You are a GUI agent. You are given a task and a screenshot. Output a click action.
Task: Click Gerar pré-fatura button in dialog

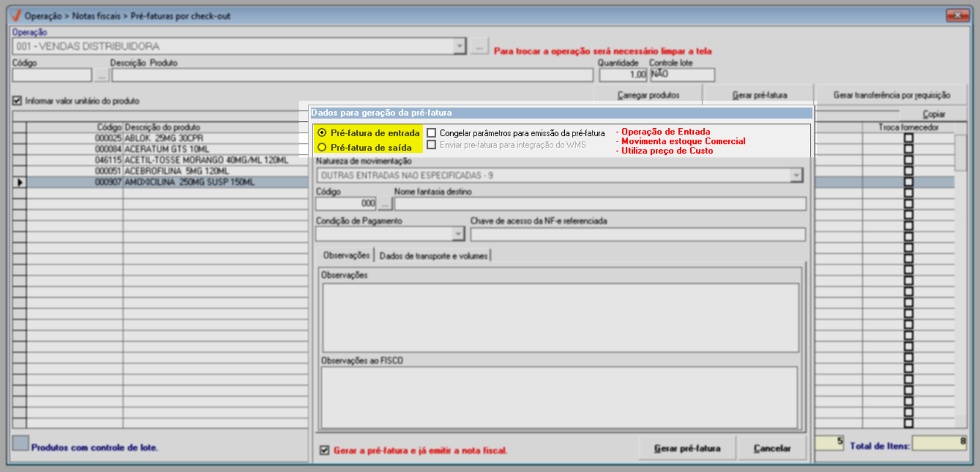[x=687, y=448]
